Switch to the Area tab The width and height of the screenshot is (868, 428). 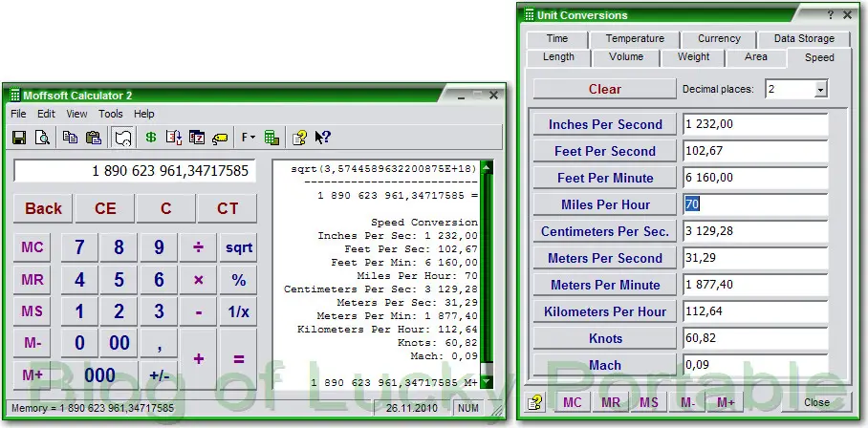(755, 57)
